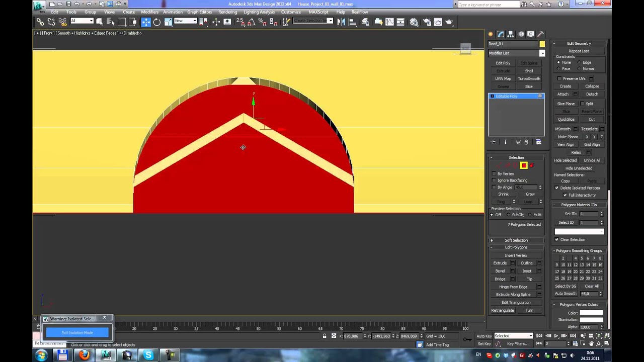Click the Bevel button
The image size is (644, 362).
tap(500, 271)
